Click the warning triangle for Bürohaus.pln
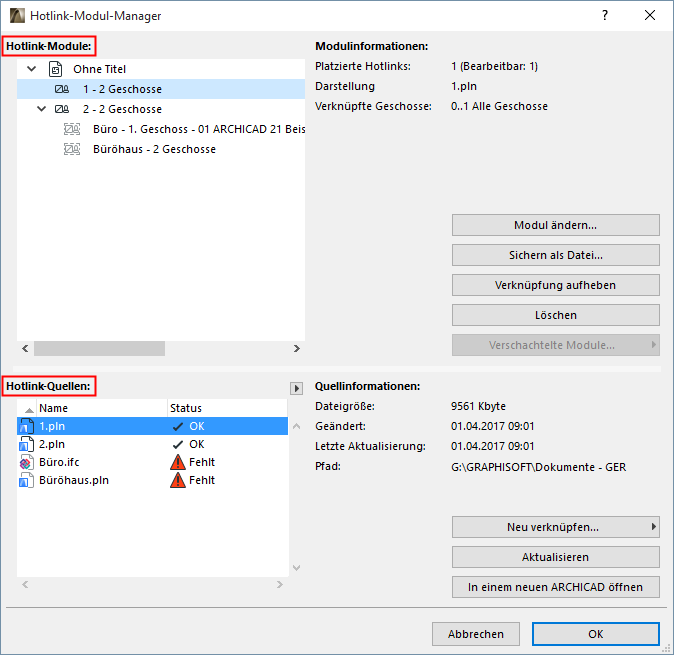Image resolution: width=674 pixels, height=655 pixels. pyautogui.click(x=178, y=480)
